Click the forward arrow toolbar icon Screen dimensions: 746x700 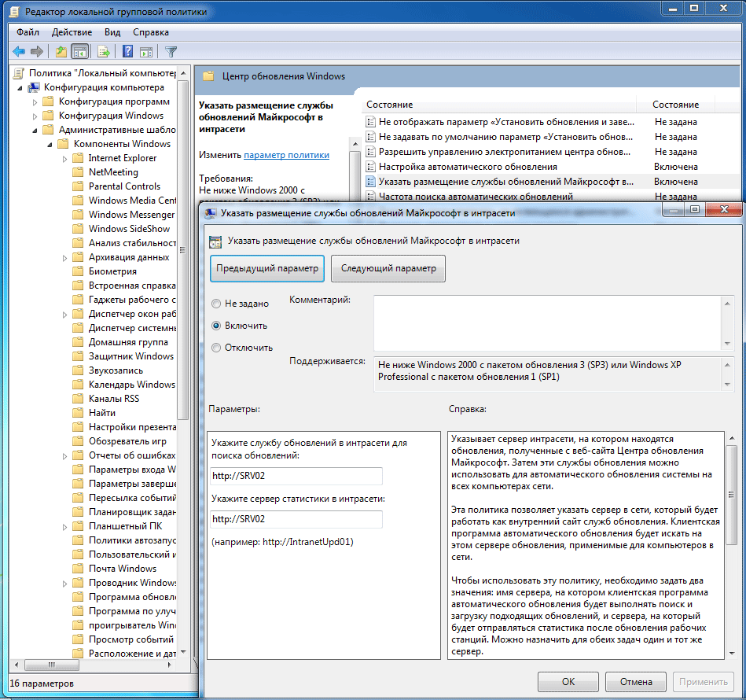37,52
